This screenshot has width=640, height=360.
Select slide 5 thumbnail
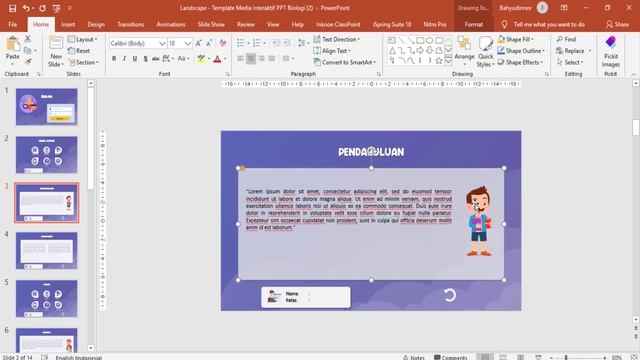tap(47, 298)
